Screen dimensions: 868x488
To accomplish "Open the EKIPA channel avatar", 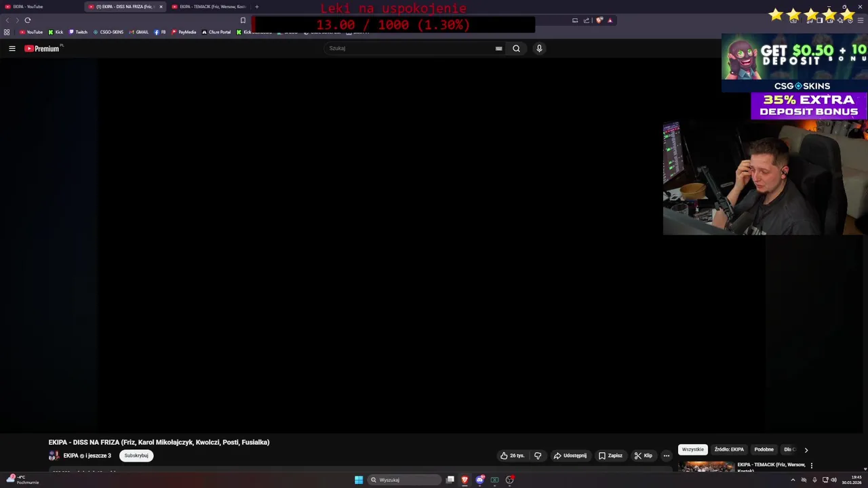I will (54, 455).
